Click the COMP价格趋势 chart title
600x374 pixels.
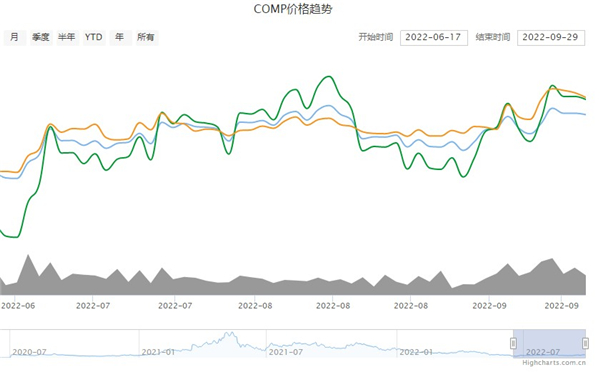[293, 9]
